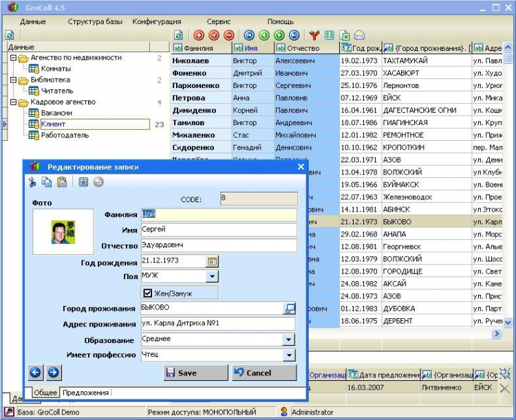Click the database icon in status bar
Screen dimensions: 516x420
click(x=10, y=412)
